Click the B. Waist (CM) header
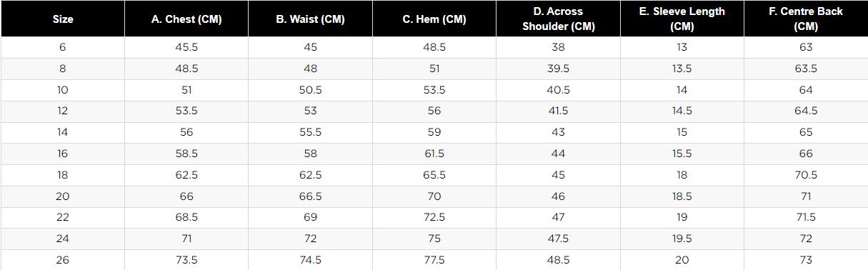 click(310, 19)
